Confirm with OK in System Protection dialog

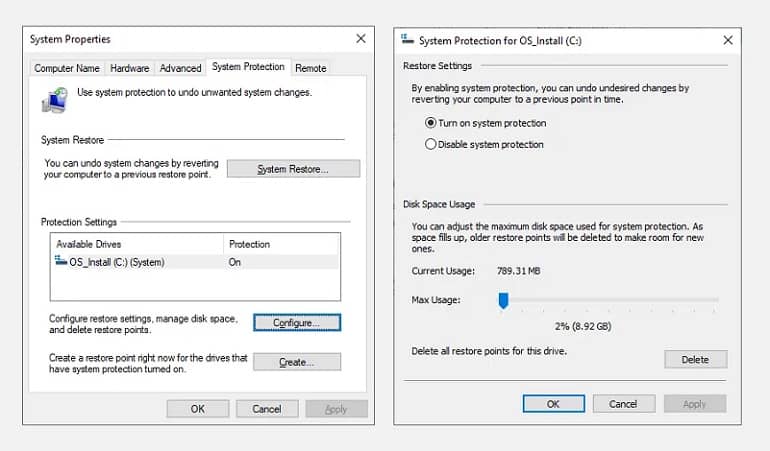pos(553,404)
